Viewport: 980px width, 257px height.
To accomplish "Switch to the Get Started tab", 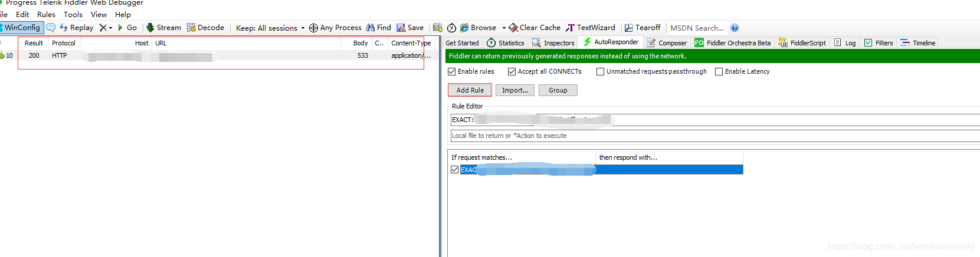I will pos(462,42).
